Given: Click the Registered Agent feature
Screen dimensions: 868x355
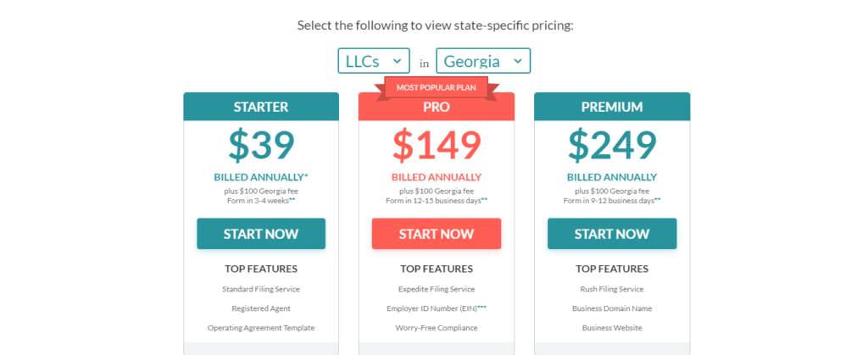Looking at the screenshot, I should (261, 308).
